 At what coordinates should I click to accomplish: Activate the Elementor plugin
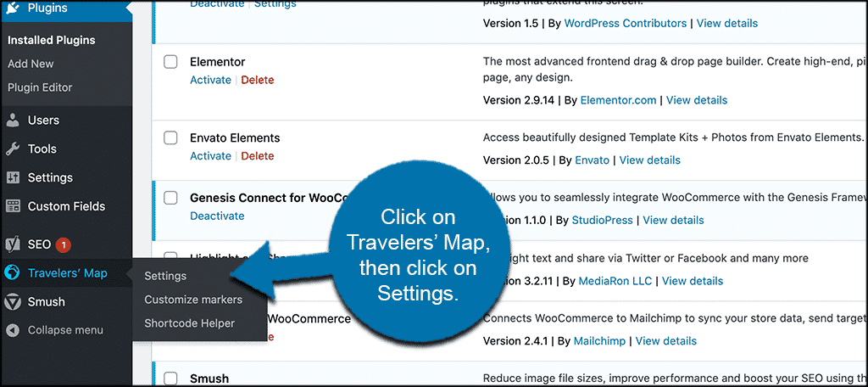210,80
